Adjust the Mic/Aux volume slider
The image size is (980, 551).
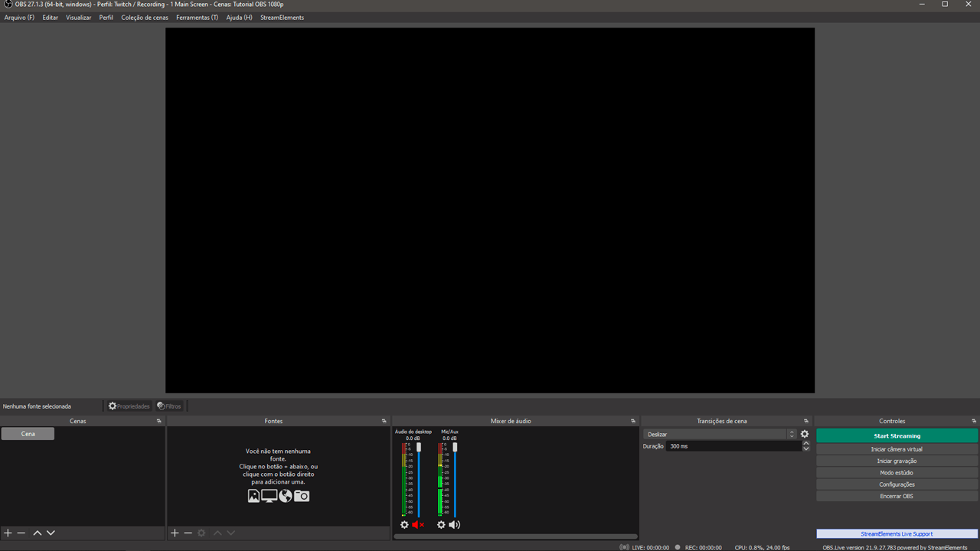point(455,480)
